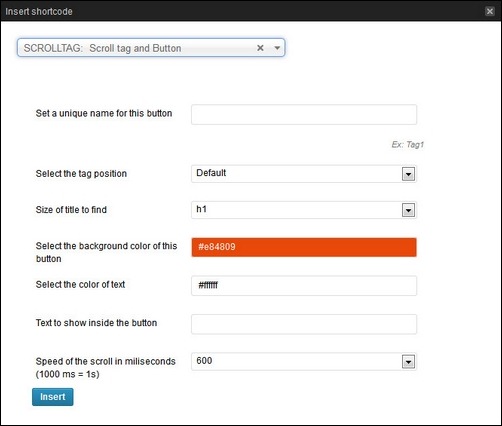Click the 'Speed of the scroll in miliseconds' label
502x426 pixels.
(x=106, y=361)
